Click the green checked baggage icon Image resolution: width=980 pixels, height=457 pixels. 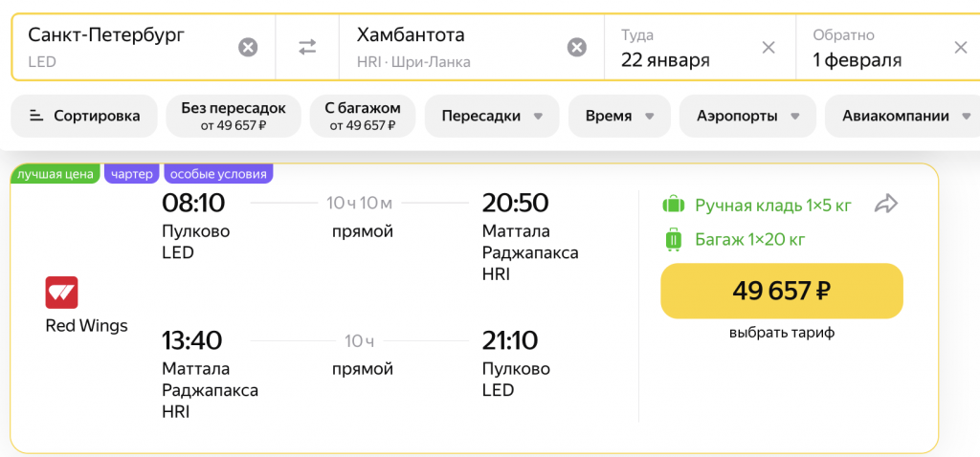[674, 239]
